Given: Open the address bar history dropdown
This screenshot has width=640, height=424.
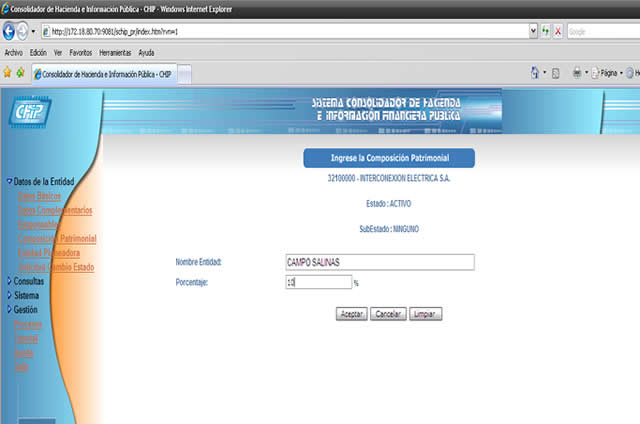Looking at the screenshot, I should 533,31.
